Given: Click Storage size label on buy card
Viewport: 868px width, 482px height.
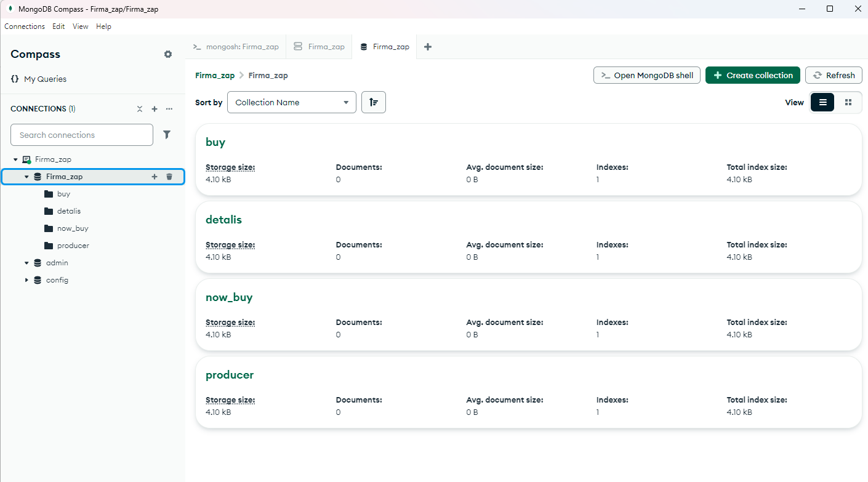Looking at the screenshot, I should click(x=230, y=167).
